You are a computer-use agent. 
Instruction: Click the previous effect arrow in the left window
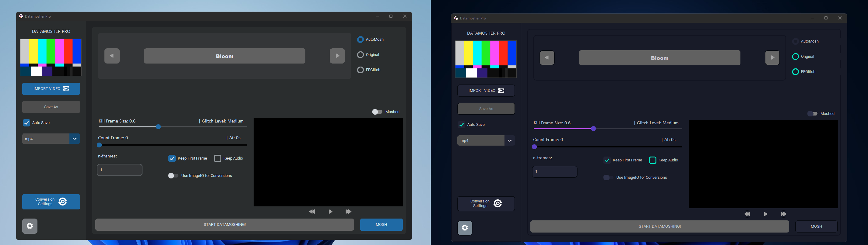point(112,56)
